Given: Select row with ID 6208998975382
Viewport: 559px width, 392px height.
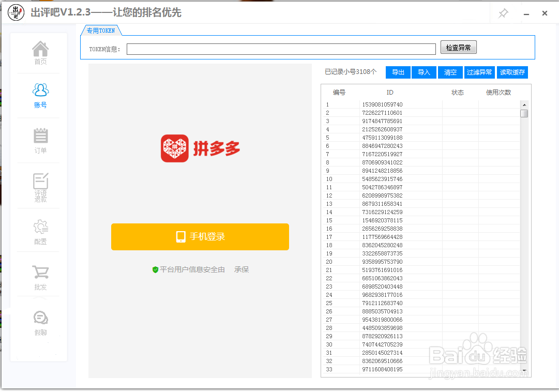Looking at the screenshot, I should (x=421, y=195).
